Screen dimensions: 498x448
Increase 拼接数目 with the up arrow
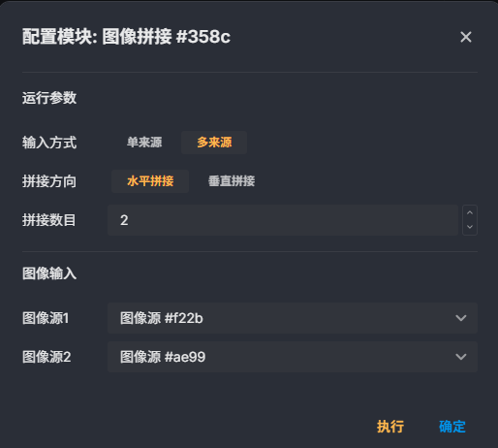pyautogui.click(x=470, y=212)
